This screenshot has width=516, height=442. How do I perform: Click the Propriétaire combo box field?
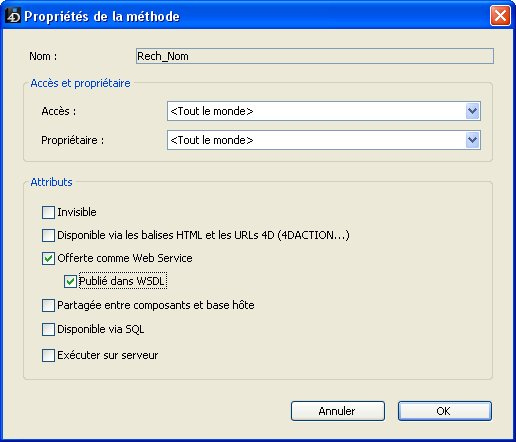pyautogui.click(x=324, y=140)
